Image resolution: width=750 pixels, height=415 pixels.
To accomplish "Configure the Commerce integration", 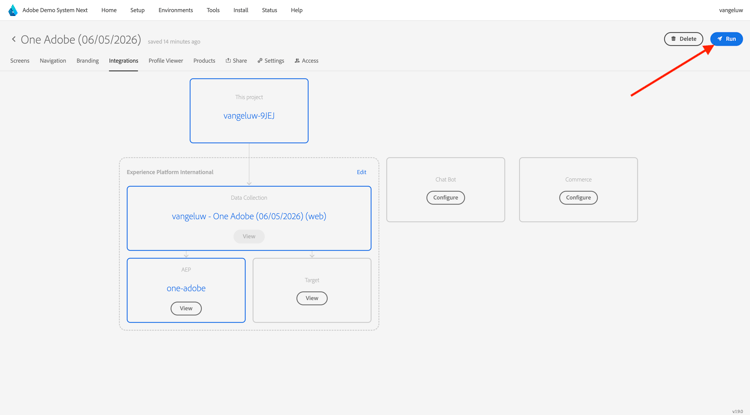I will (x=578, y=197).
